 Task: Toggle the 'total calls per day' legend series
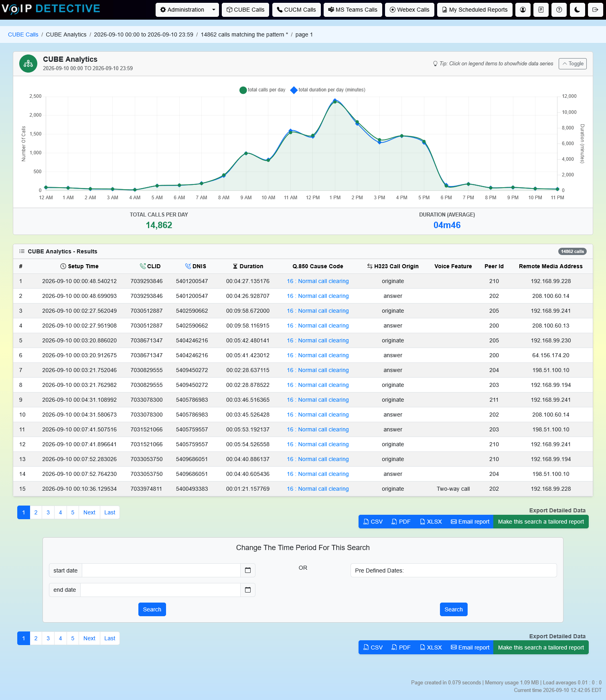click(x=262, y=90)
